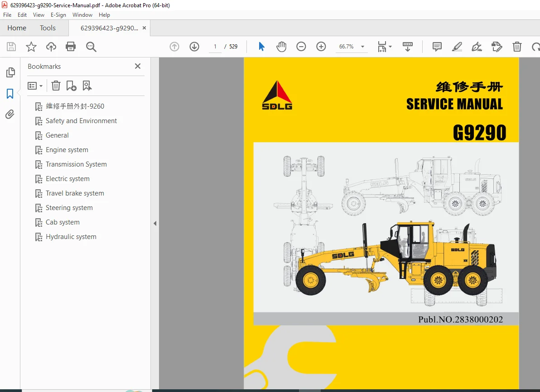Open the Edit menu
The height and width of the screenshot is (392, 540).
22,15
